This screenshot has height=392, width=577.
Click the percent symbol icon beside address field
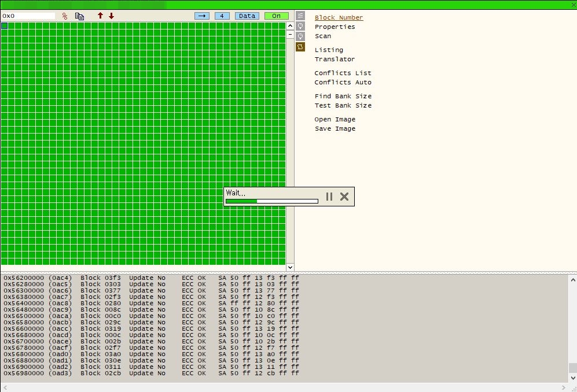(65, 16)
